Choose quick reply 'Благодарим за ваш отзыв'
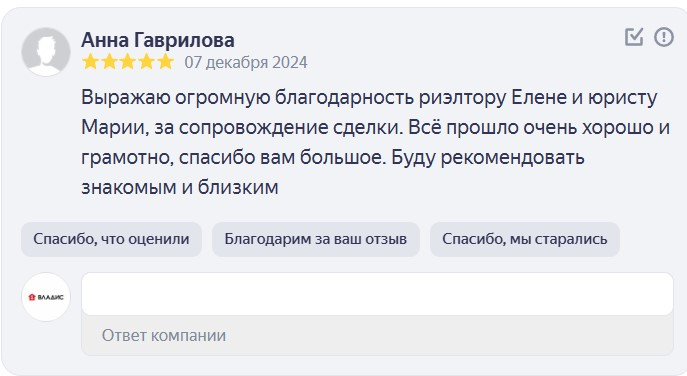The image size is (687, 376). [315, 239]
